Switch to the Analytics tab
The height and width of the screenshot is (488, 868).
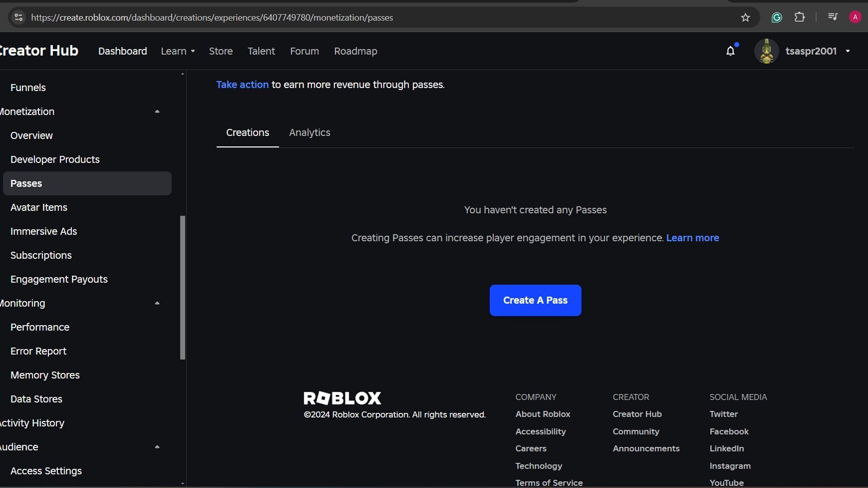pos(310,132)
